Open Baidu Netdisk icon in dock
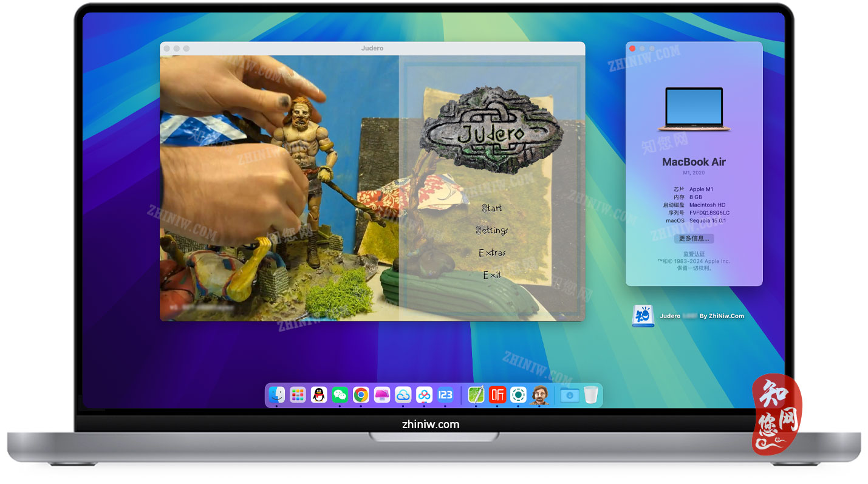 [424, 395]
